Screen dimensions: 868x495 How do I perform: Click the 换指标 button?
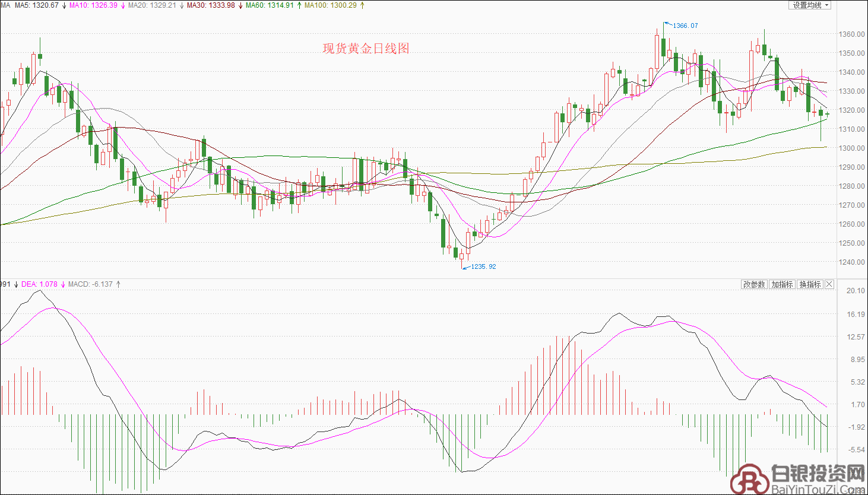tap(810, 285)
